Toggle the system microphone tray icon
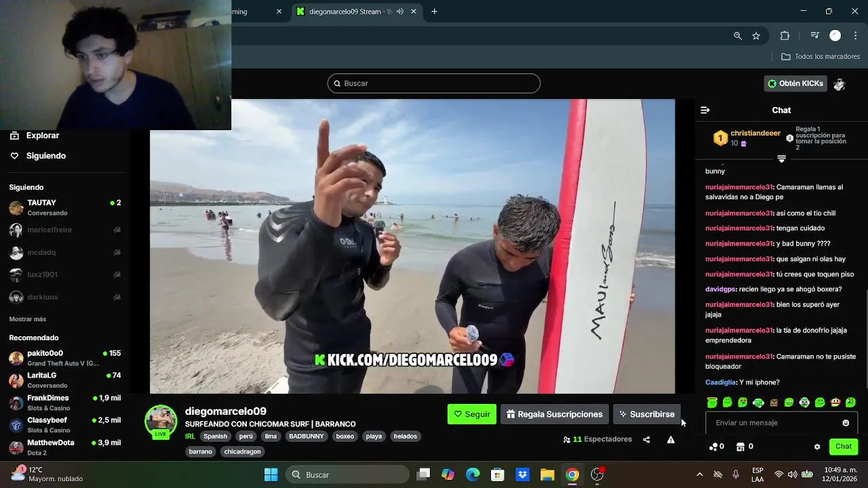Screen dimensions: 868x488 [x=736, y=474]
